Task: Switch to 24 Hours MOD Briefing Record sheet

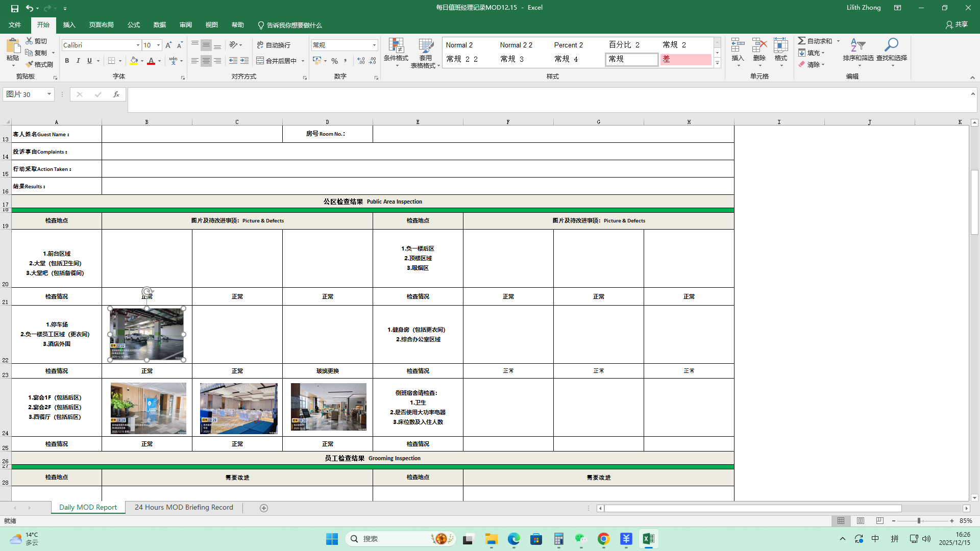Action: coord(184,508)
